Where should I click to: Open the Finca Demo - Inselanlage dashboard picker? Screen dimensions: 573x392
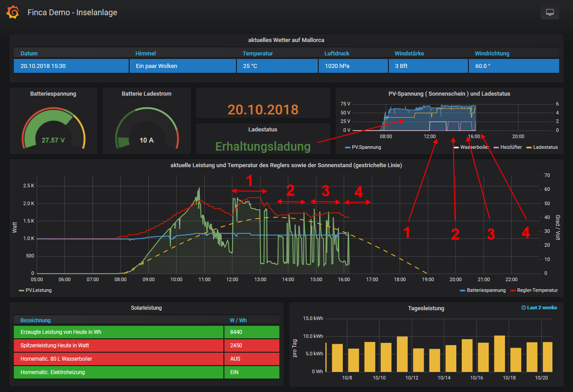click(x=72, y=13)
